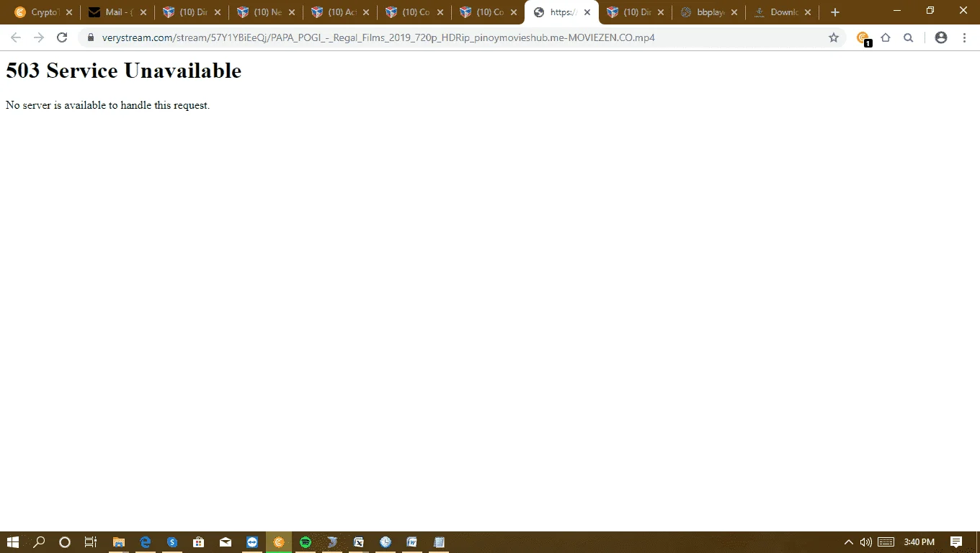
Task: Open the fx spreadsheet app on taskbar
Action: 359,542
